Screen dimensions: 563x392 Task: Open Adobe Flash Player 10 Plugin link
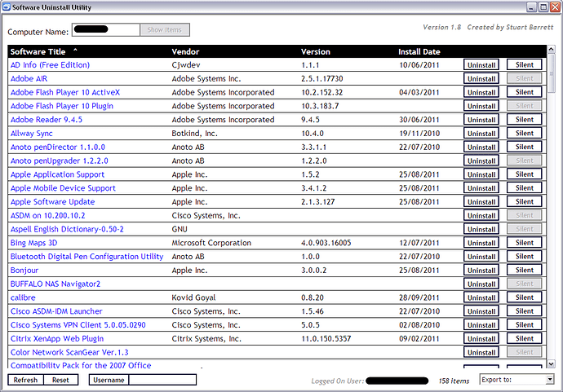click(x=62, y=106)
